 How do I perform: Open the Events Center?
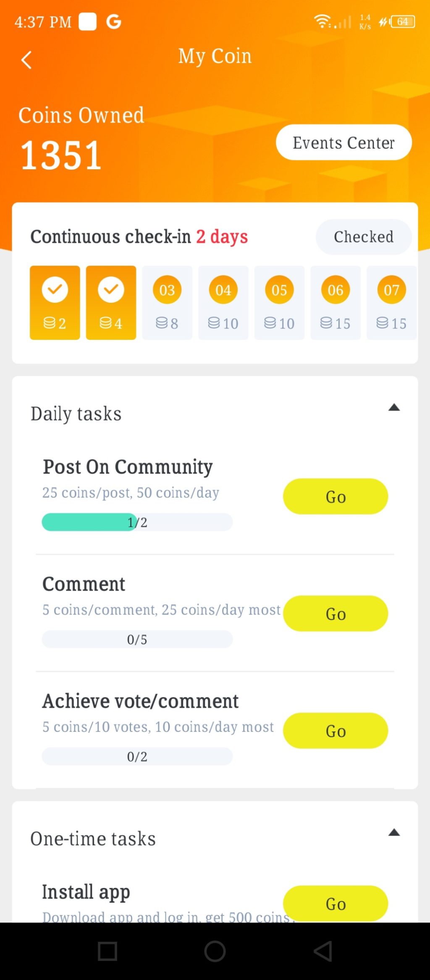[343, 142]
